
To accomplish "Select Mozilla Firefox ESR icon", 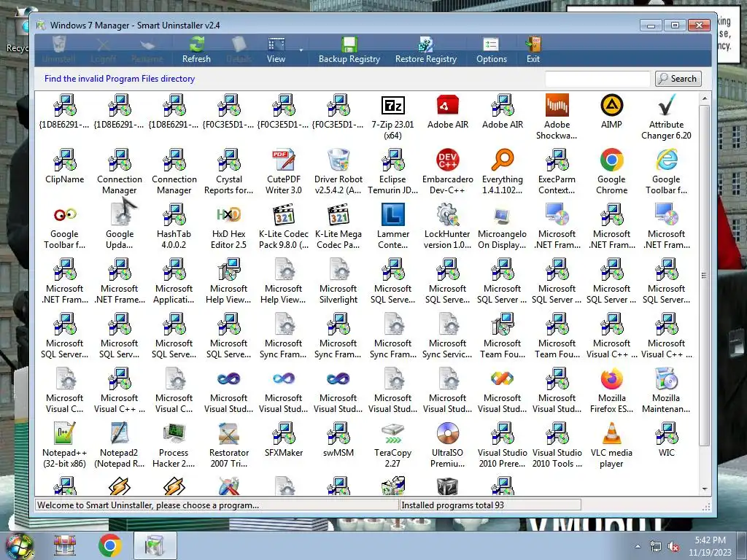I will pos(612,390).
